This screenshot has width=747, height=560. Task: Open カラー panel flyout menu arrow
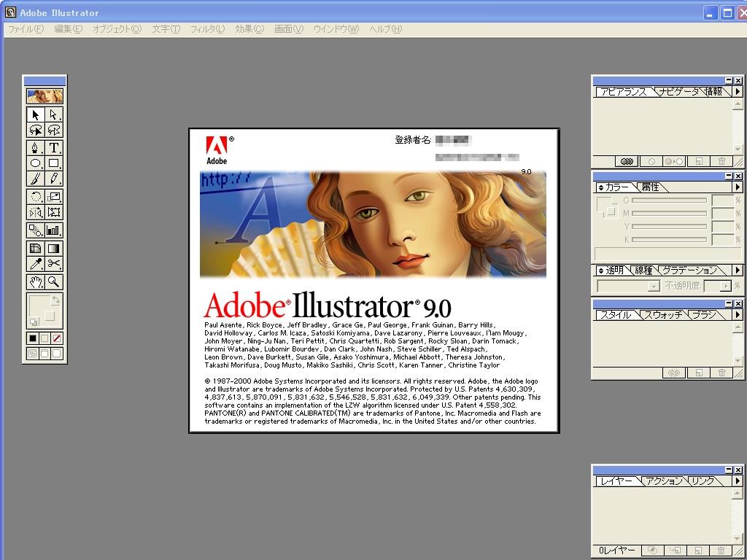(x=738, y=187)
